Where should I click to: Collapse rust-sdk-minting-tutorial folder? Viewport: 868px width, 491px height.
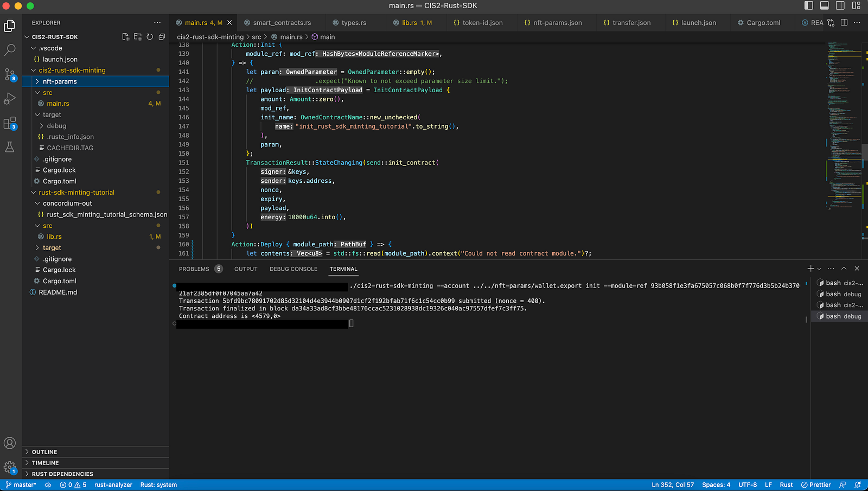(95, 192)
